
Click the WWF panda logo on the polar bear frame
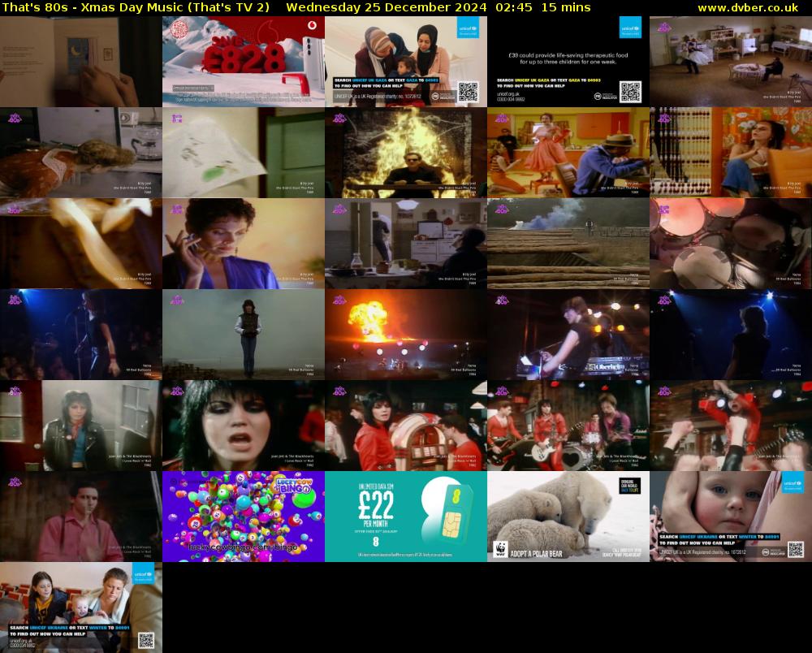(499, 549)
